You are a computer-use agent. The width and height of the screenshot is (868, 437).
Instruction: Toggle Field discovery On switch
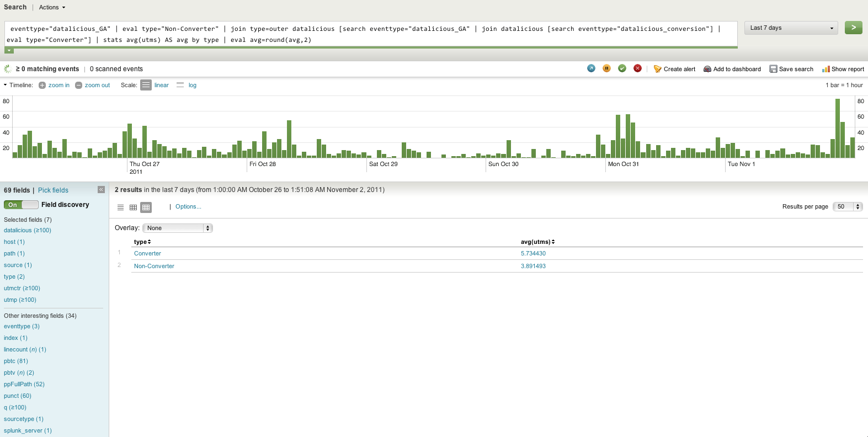(x=21, y=205)
